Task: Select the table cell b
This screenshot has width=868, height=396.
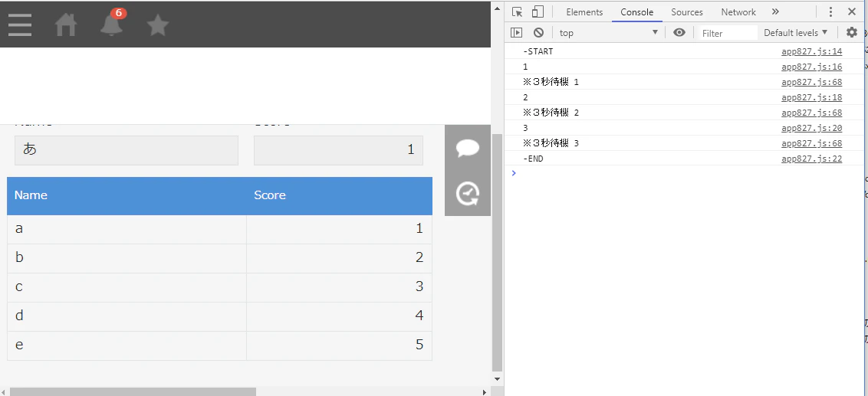Action: coord(127,258)
